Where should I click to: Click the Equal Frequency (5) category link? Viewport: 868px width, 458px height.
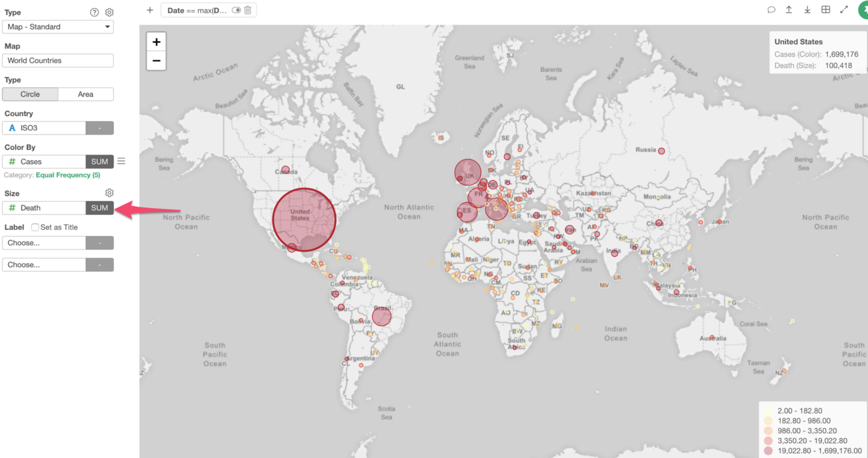[x=68, y=175]
